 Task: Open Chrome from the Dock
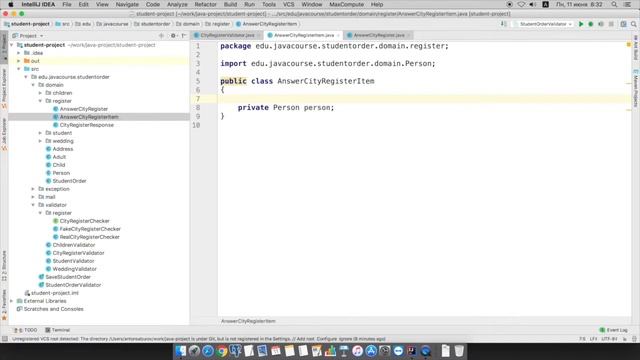pyautogui.click(x=222, y=351)
